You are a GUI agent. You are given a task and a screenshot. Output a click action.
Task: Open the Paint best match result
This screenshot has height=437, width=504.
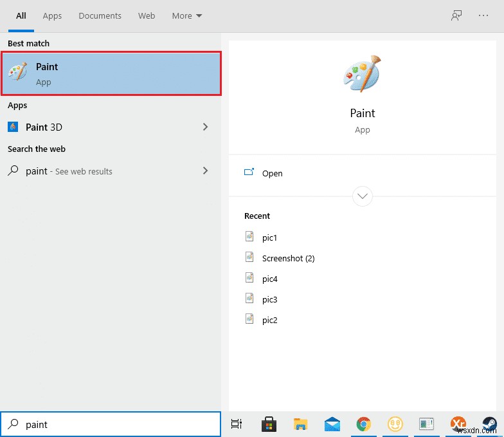click(111, 73)
